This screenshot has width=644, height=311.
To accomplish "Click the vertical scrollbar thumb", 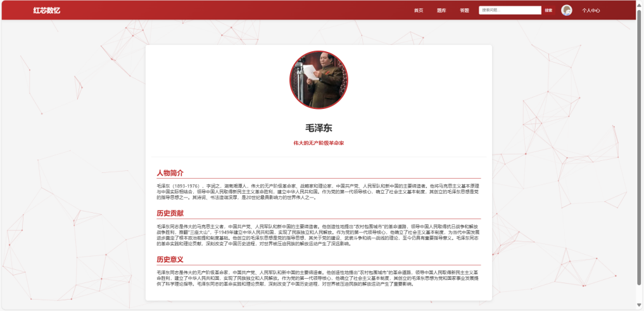I will coord(640,146).
